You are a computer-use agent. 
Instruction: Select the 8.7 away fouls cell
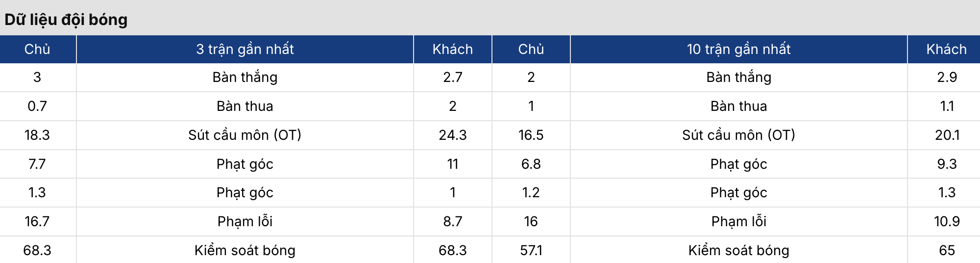click(x=452, y=221)
